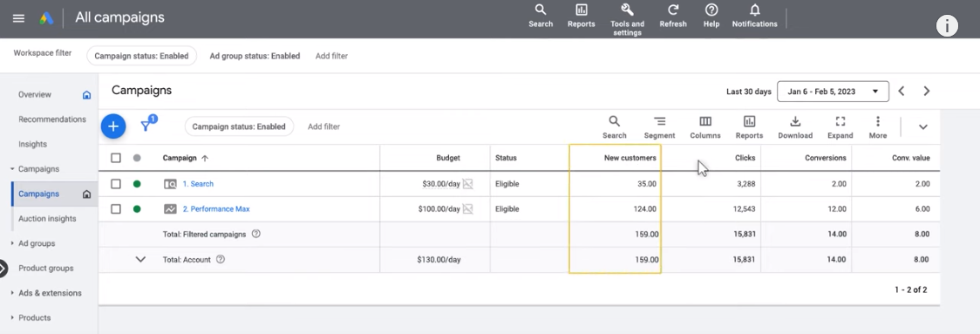Viewport: 980px width, 334px height.
Task: Select the highlighted Campaigns sidebar item
Action: coord(54,194)
